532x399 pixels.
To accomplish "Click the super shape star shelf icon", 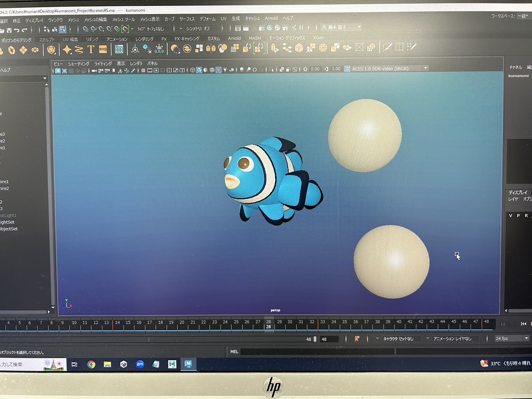I will click(67, 50).
